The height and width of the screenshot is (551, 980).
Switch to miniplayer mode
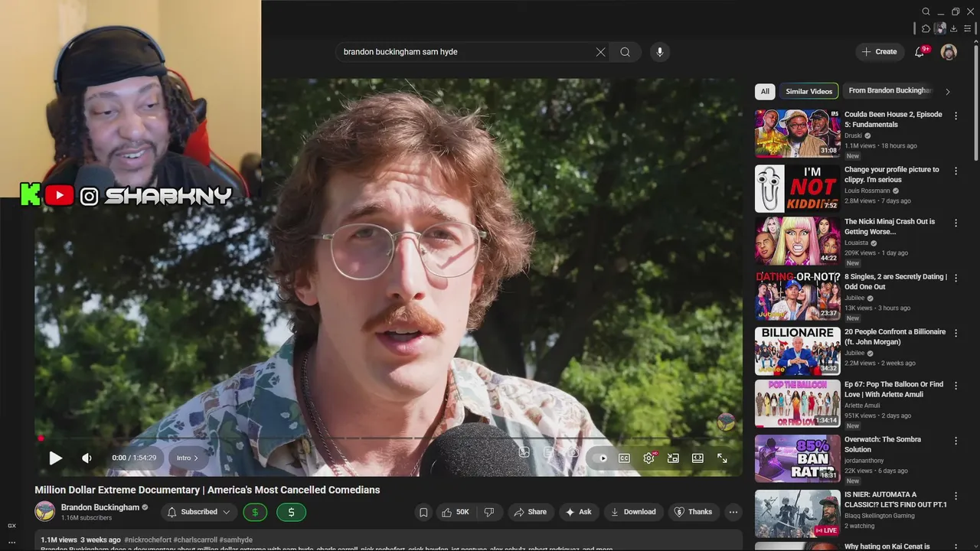tap(673, 458)
